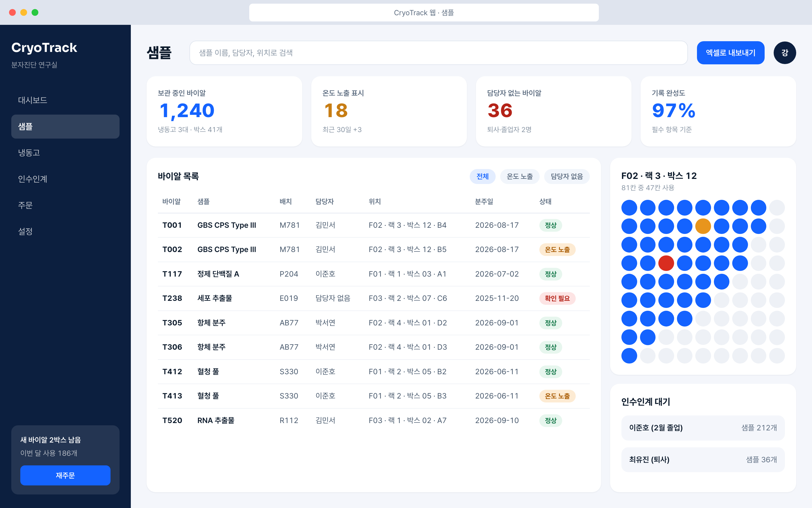Click the green macOS fullscreen button

click(35, 12)
